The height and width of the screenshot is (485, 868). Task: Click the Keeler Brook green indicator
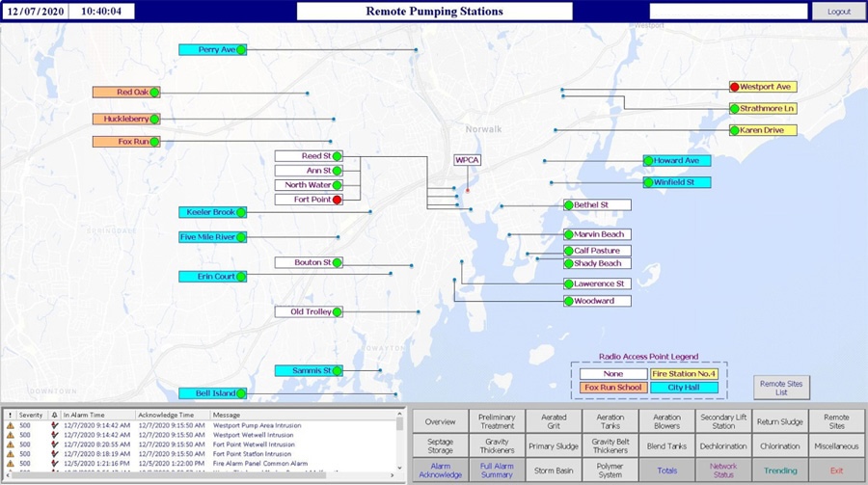pyautogui.click(x=241, y=212)
